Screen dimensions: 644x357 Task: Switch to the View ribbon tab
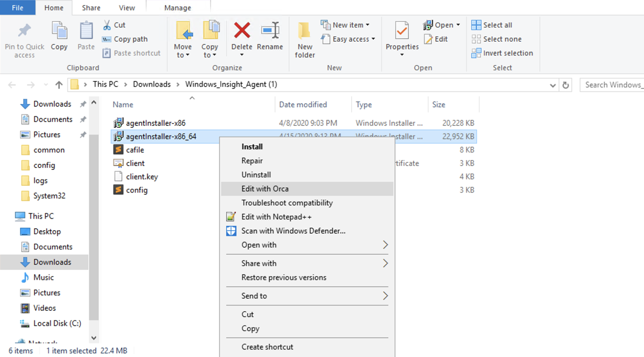click(126, 8)
